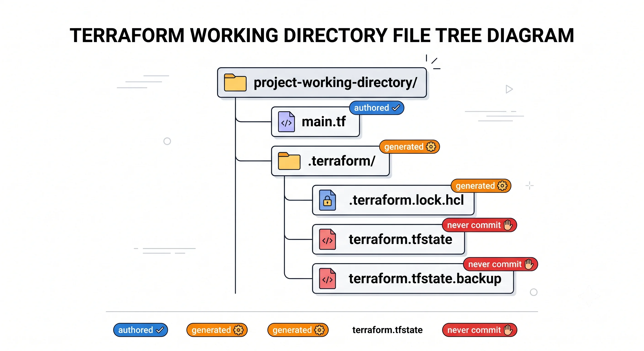Click the lock file icon for .terraform.lock.hcl
644x351 pixels.
(327, 200)
